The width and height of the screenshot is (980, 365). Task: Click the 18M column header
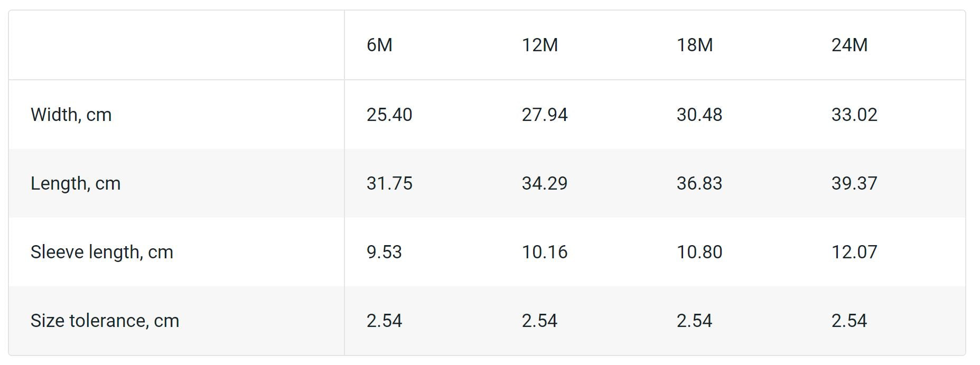tap(694, 45)
